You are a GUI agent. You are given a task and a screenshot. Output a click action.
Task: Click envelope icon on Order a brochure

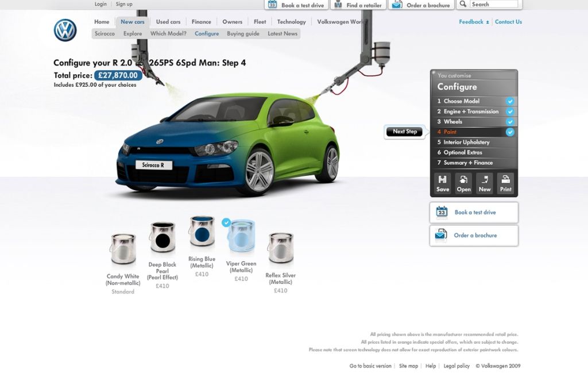click(441, 235)
